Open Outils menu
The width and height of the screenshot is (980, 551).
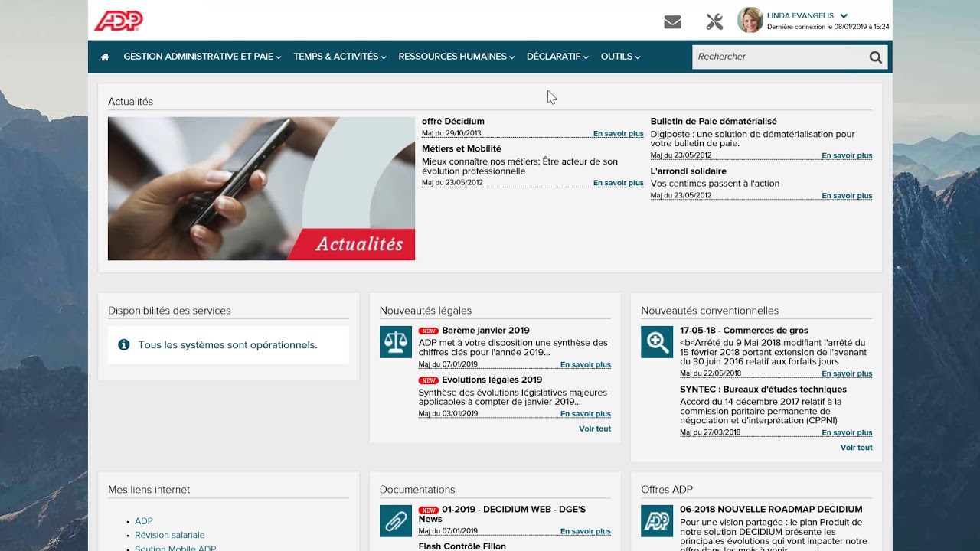[x=621, y=57]
